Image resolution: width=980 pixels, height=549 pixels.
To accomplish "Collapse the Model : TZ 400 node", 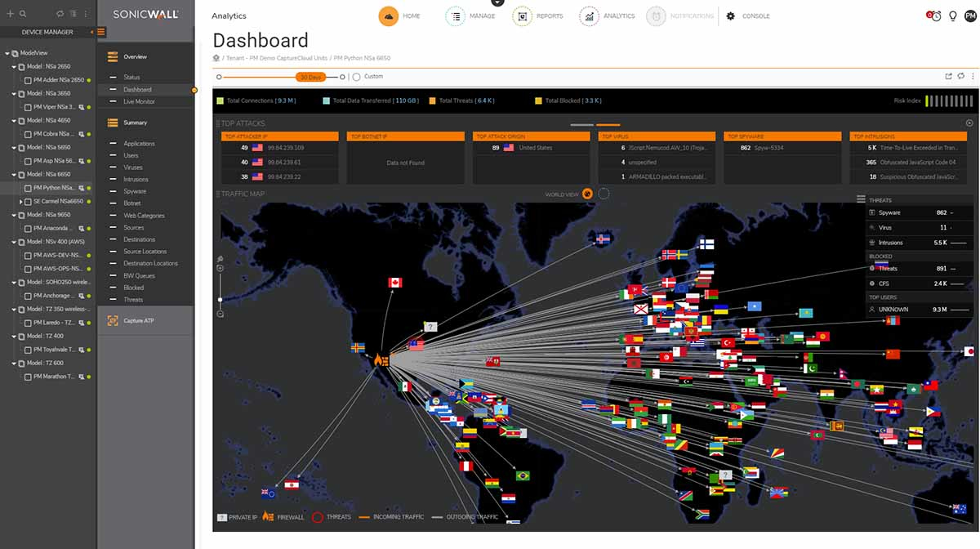I will coord(14,336).
